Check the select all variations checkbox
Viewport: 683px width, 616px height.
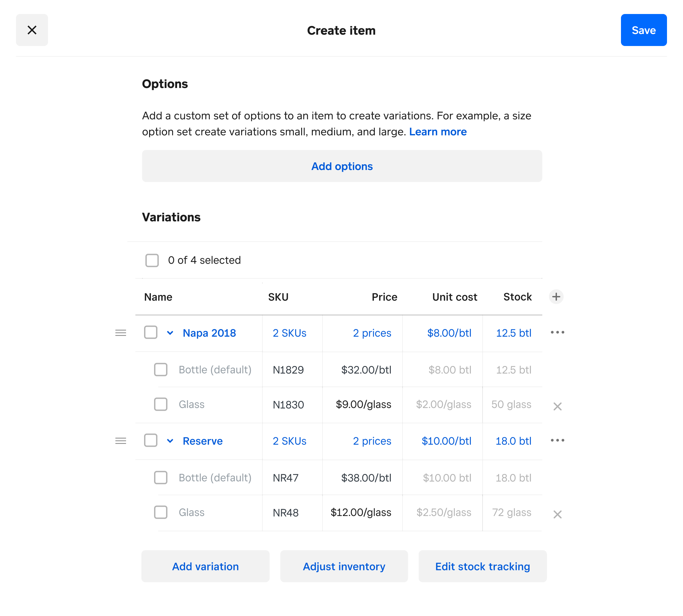click(x=152, y=260)
